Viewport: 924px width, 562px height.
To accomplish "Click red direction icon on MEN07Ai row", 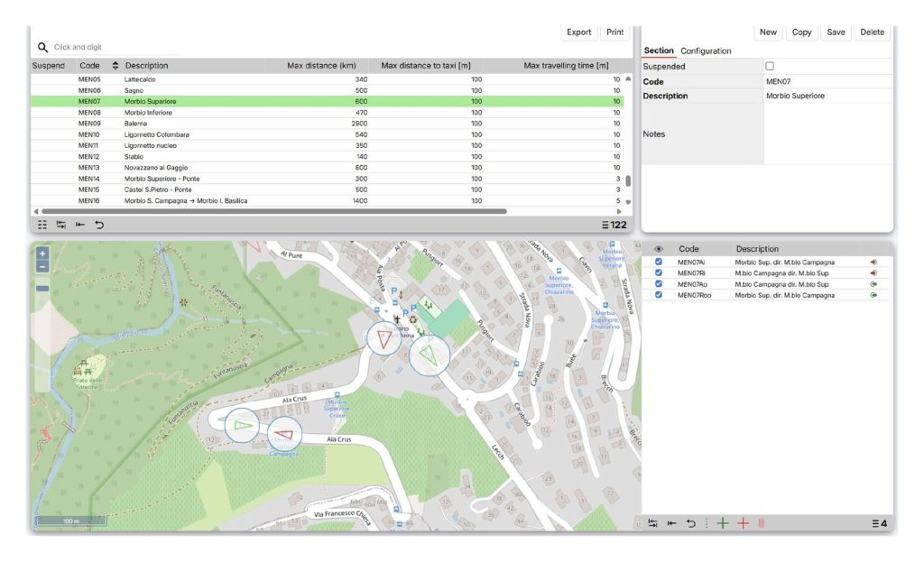I will [x=873, y=263].
